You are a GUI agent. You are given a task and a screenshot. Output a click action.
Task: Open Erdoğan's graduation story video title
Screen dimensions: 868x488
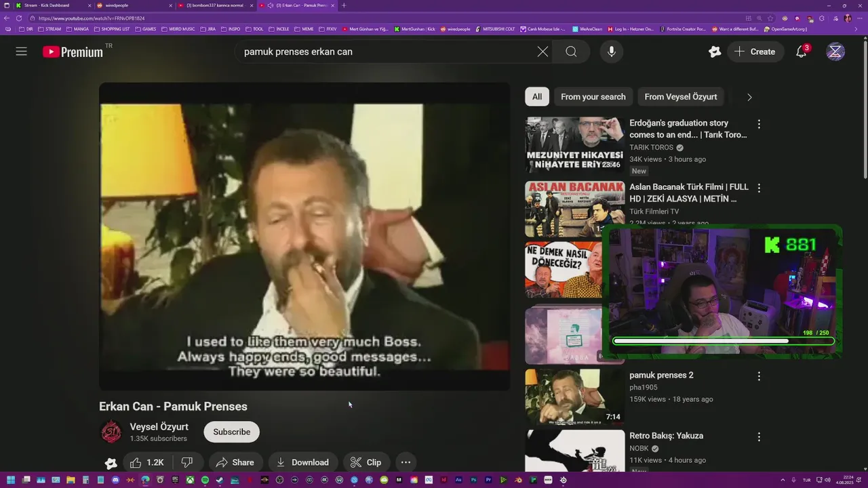tap(688, 129)
